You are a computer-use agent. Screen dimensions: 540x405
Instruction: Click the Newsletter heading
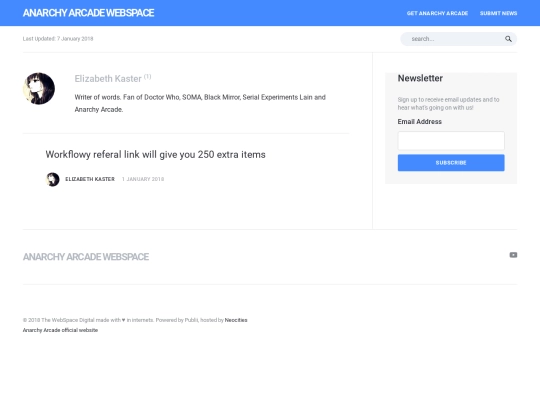420,78
